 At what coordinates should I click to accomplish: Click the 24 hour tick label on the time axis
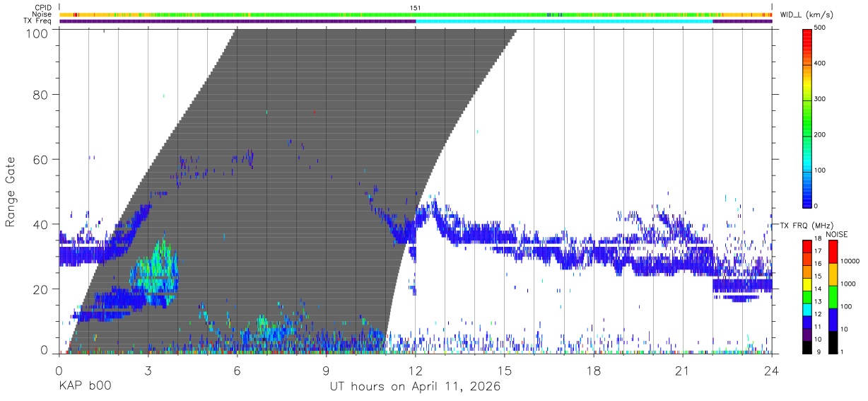pos(772,371)
